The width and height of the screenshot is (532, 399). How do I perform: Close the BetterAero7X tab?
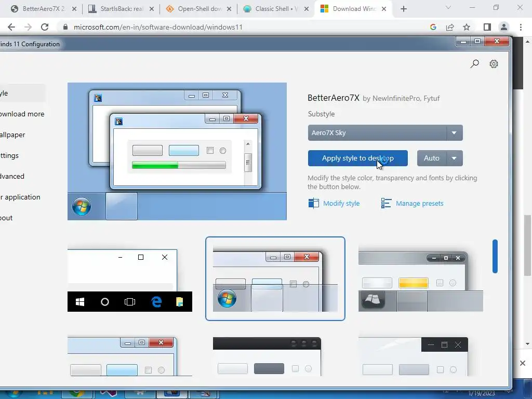(74, 9)
